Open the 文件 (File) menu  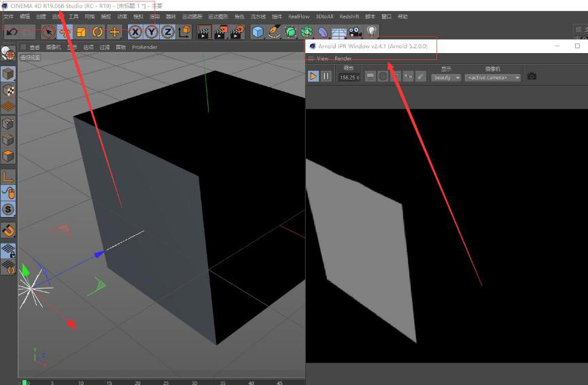coord(8,16)
